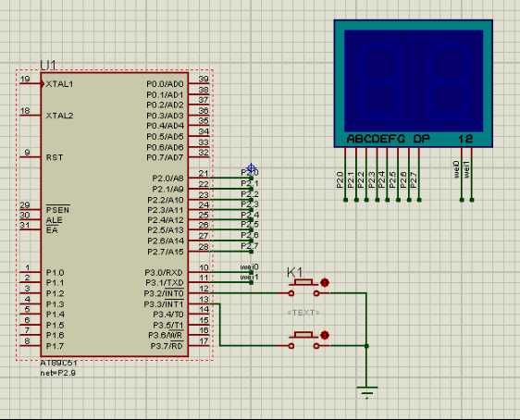Click the 12 digit-select label on display
Screen dimensions: 520x420
point(465,139)
